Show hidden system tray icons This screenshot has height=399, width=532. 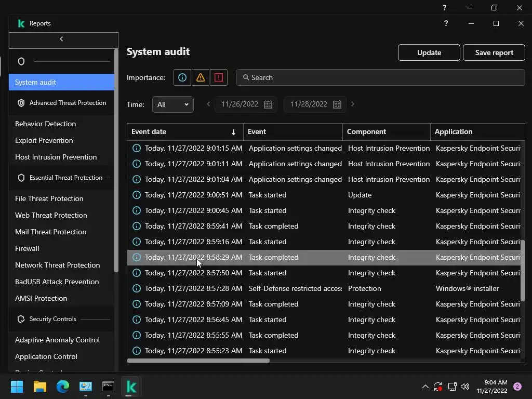coord(425,387)
